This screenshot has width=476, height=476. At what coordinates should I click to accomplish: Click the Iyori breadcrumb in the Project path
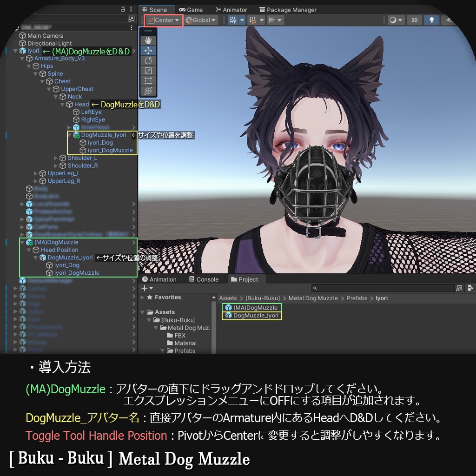382,298
